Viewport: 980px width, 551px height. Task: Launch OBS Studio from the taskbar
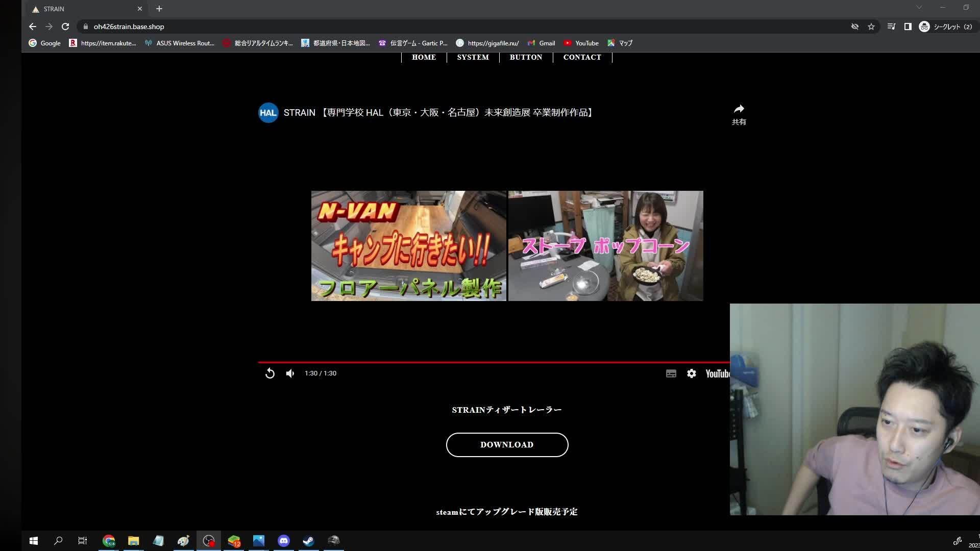pos(209,541)
